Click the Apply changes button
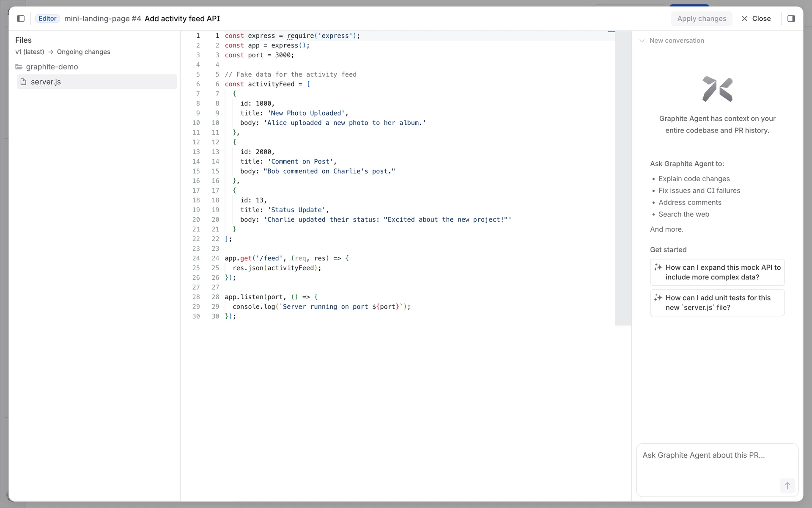Viewport: 812px width, 508px height. 701,19
